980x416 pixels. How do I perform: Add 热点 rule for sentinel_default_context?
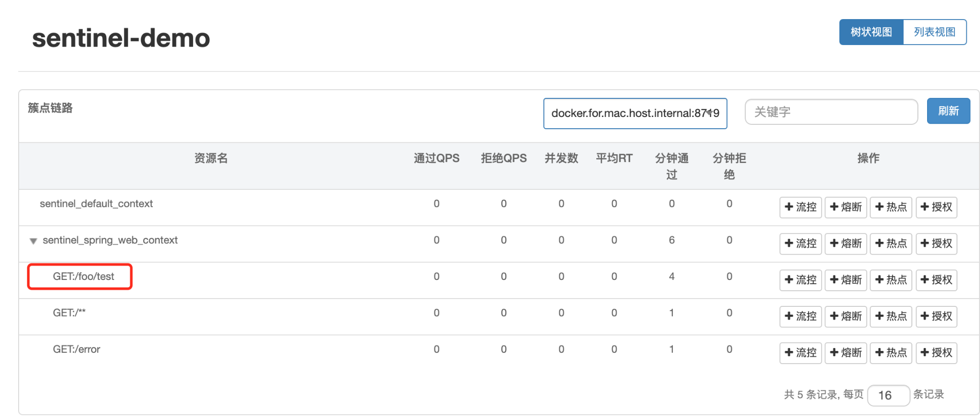click(x=891, y=207)
